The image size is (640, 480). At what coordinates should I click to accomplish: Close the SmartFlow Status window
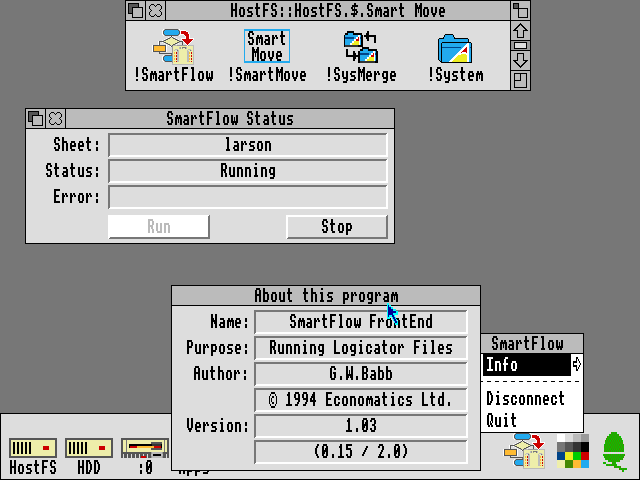coord(56,119)
